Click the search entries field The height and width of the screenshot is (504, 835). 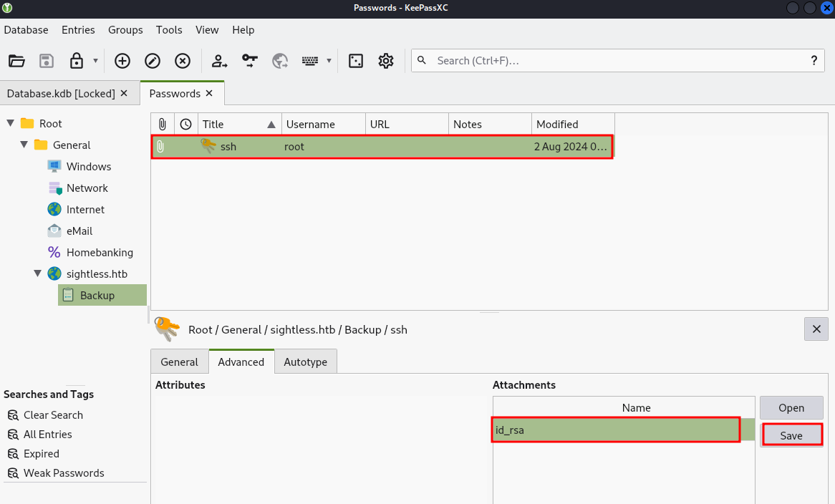pyautogui.click(x=616, y=61)
